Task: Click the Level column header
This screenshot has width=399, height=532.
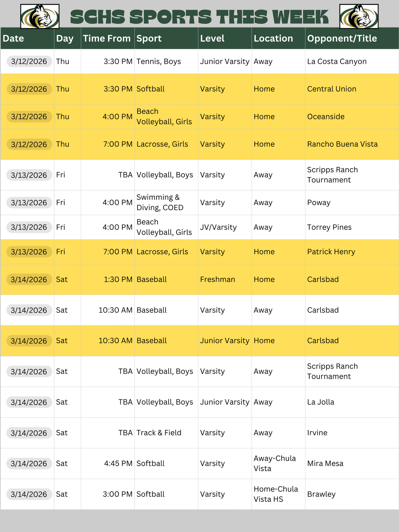Action: tap(212, 39)
